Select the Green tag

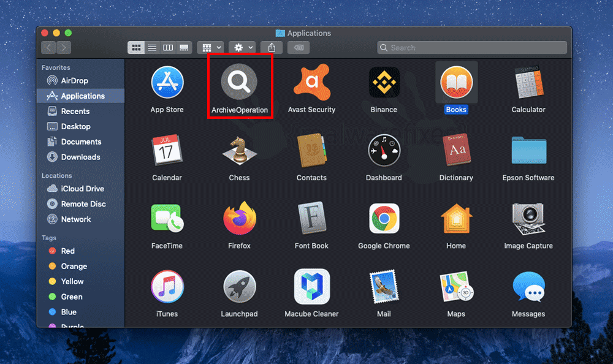click(x=80, y=297)
